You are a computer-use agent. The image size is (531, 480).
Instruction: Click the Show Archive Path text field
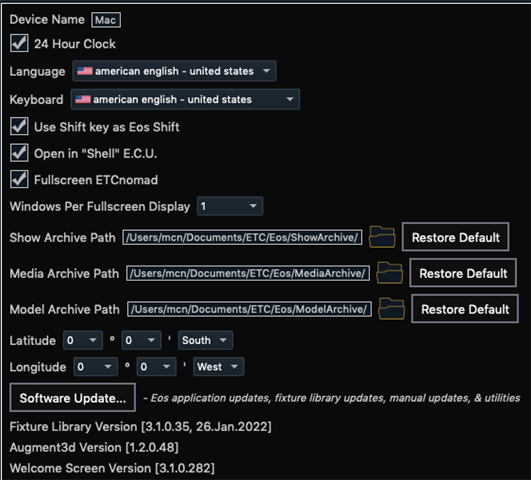[x=242, y=237]
